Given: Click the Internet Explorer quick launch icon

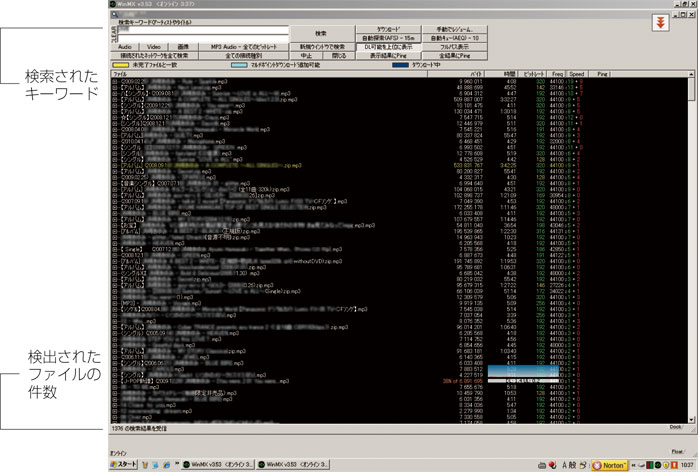Looking at the screenshot, I should (x=166, y=465).
